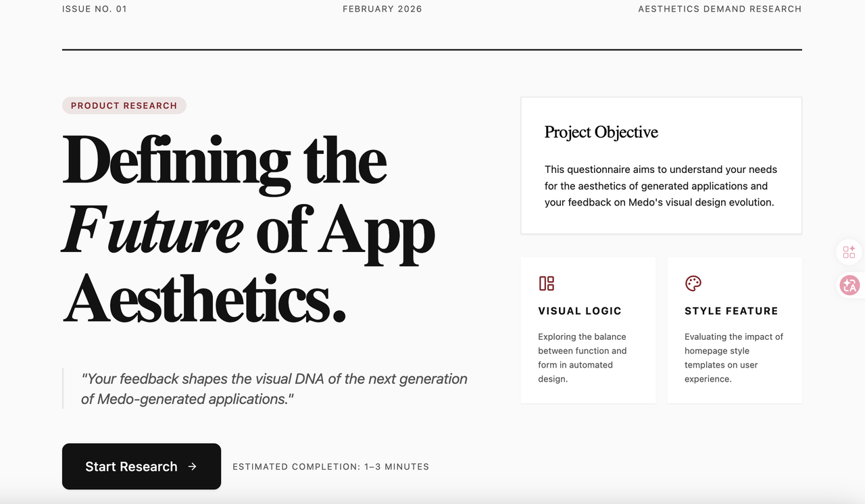Image resolution: width=865 pixels, height=504 pixels.
Task: Click the Style Feature palette icon
Action: 693,283
